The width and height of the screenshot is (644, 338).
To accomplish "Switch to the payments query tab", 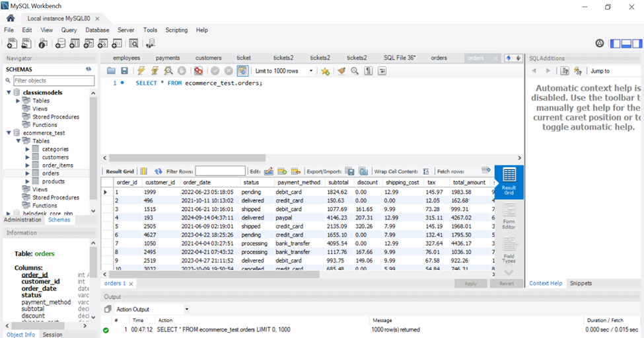I will tap(168, 58).
